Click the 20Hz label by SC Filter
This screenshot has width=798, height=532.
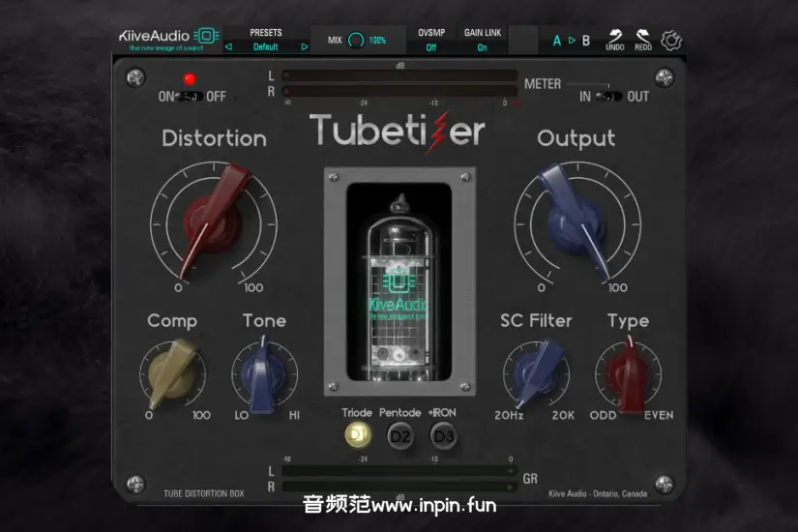509,415
